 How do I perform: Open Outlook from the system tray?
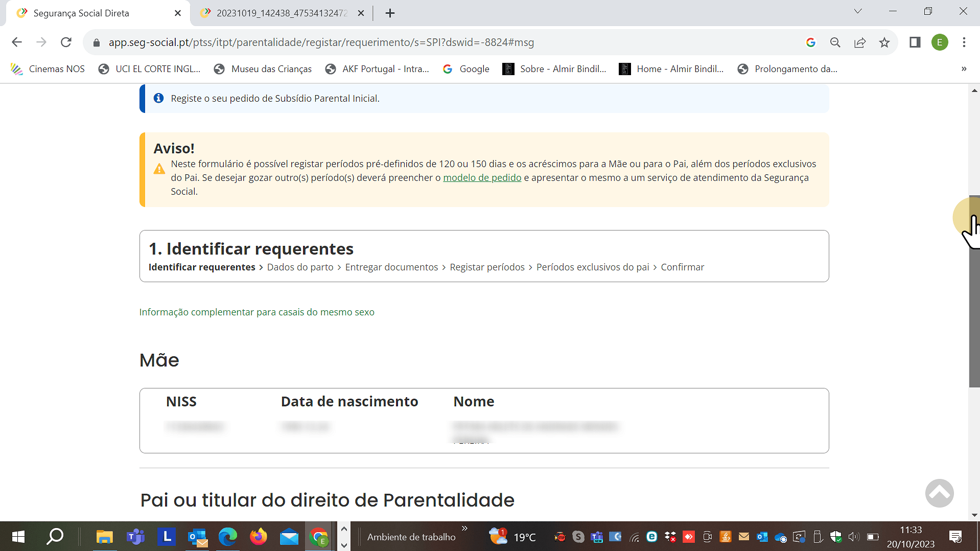click(x=763, y=537)
